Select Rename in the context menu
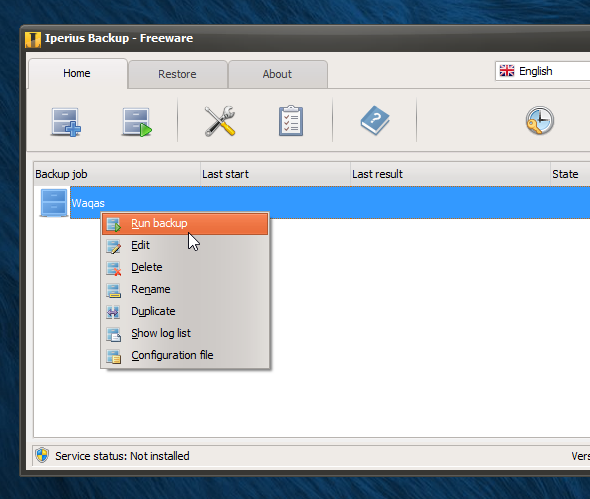590x499 pixels. coord(185,289)
